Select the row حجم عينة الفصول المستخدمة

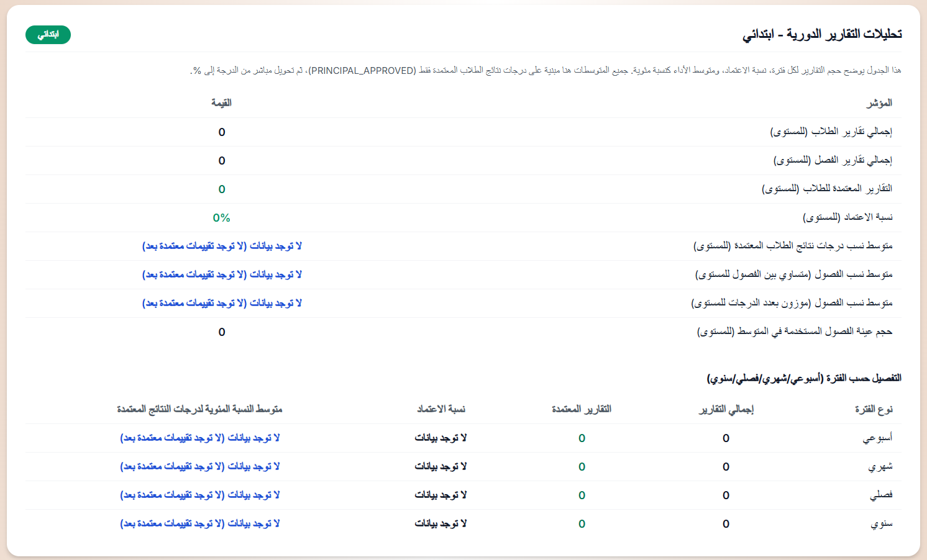pyautogui.click(x=800, y=332)
